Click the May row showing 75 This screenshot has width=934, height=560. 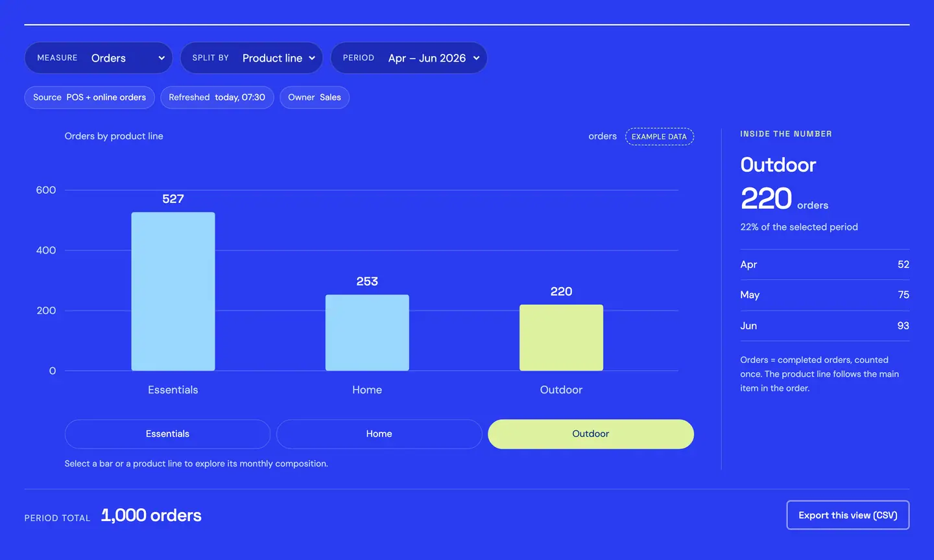coord(825,295)
